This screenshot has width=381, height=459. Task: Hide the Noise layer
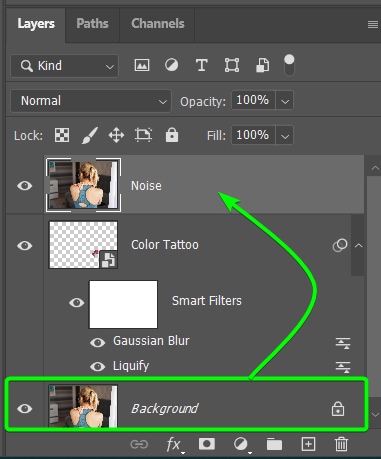[25, 186]
